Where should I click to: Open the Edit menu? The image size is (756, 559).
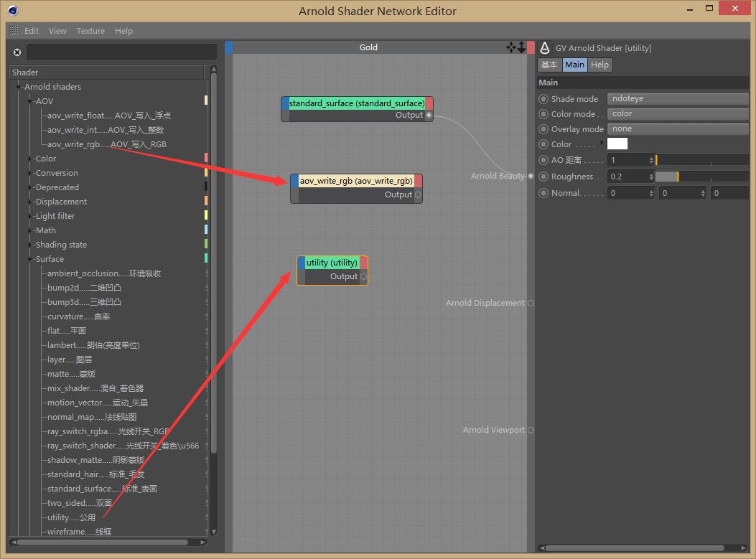pyautogui.click(x=32, y=31)
